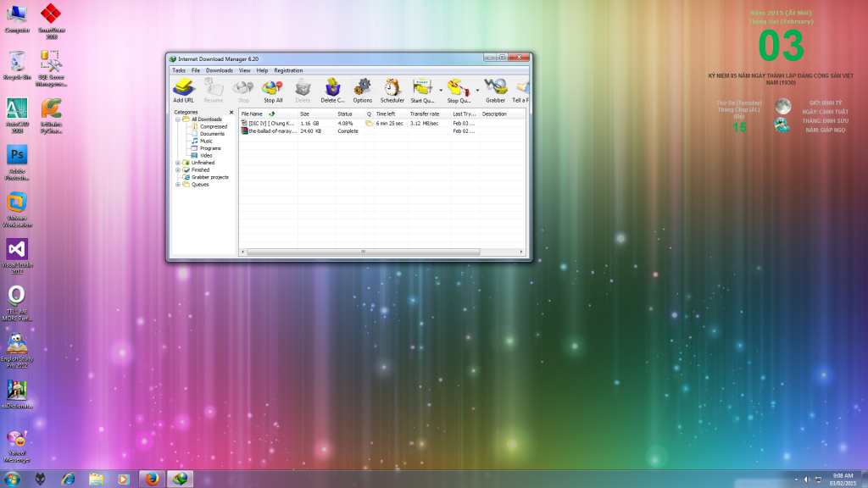Expand the Queues tree node
The image size is (868, 488).
[x=178, y=184]
